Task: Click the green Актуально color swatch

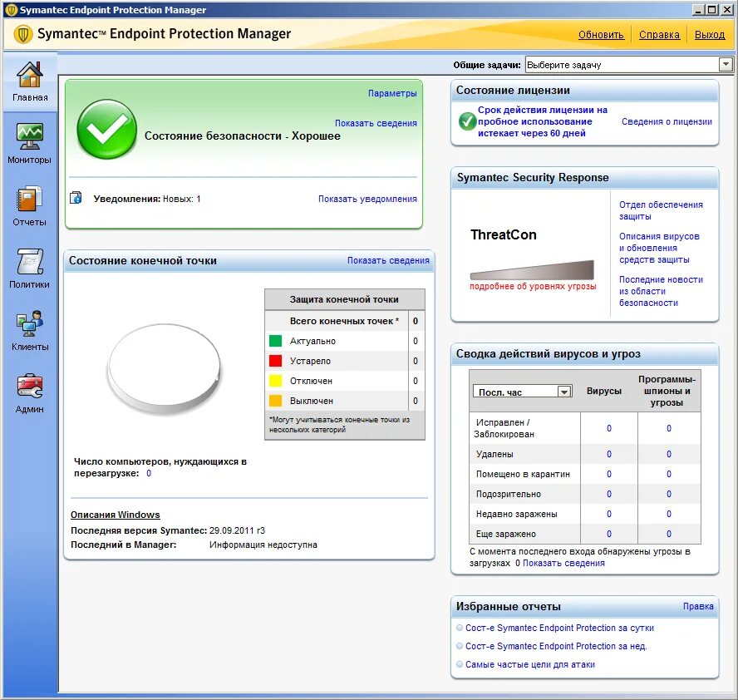Action: pos(275,341)
